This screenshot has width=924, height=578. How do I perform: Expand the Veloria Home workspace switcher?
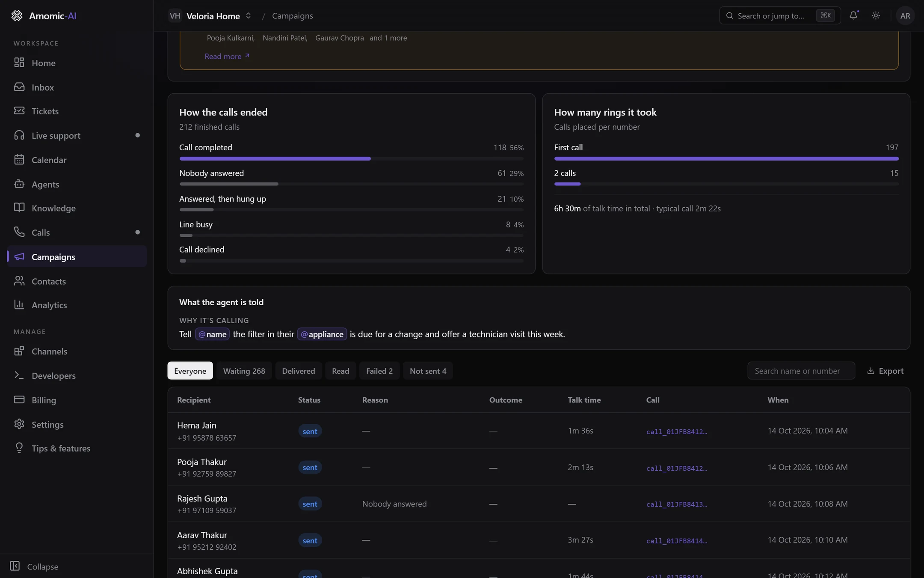pos(210,16)
